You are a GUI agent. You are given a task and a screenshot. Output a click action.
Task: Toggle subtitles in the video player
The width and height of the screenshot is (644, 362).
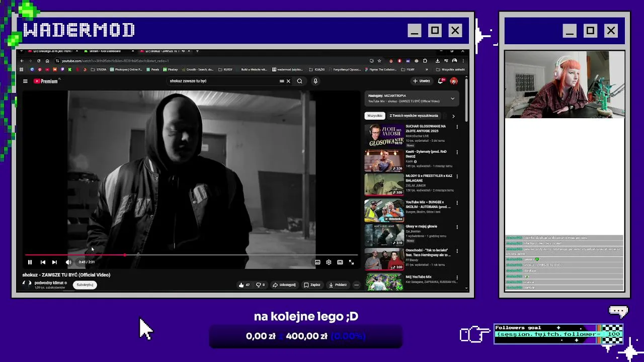[x=317, y=262]
